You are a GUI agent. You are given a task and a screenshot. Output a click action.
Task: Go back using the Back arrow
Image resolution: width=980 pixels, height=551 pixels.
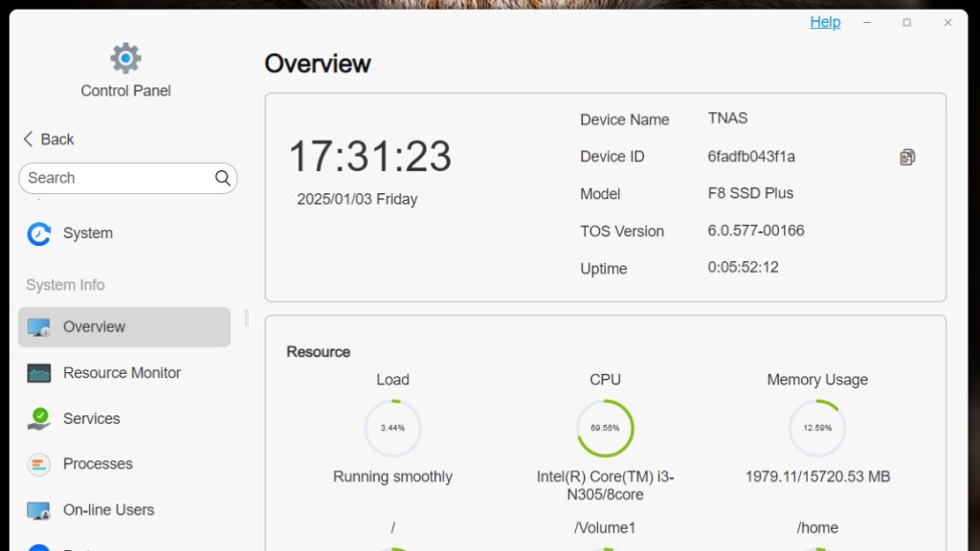click(x=48, y=140)
